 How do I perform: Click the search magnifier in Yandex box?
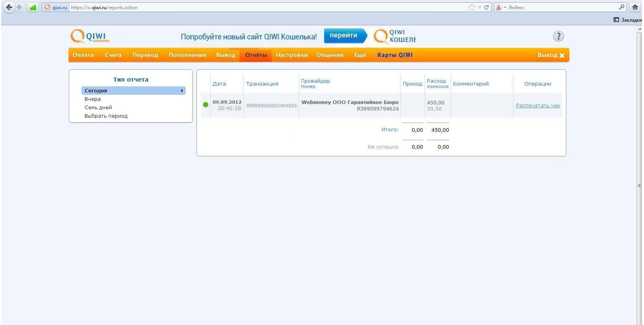pos(622,7)
